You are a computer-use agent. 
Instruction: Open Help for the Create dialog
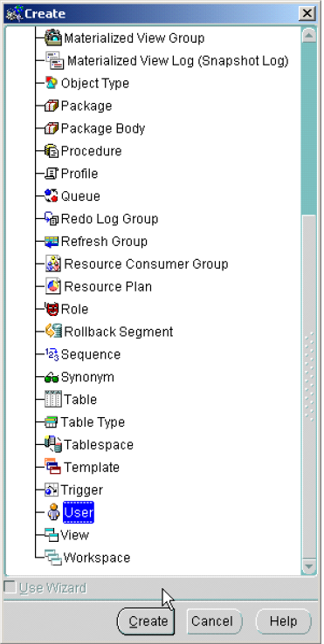pos(284,621)
